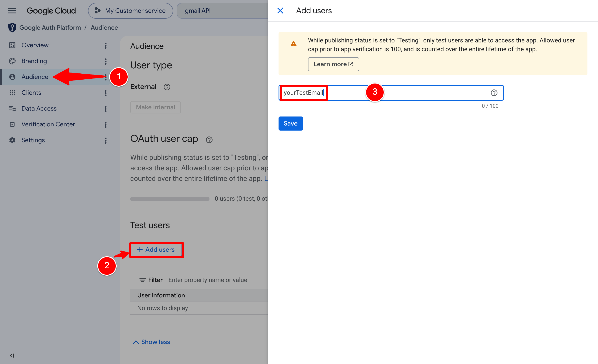
Task: Open Settings more options menu
Action: [x=106, y=141]
